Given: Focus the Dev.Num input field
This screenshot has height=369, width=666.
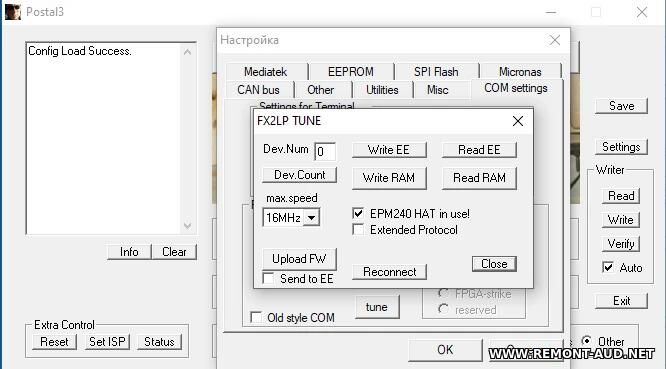Looking at the screenshot, I should [x=325, y=152].
